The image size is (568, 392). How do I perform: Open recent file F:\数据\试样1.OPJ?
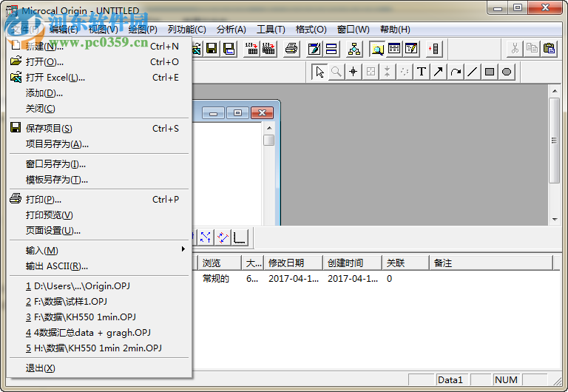67,301
